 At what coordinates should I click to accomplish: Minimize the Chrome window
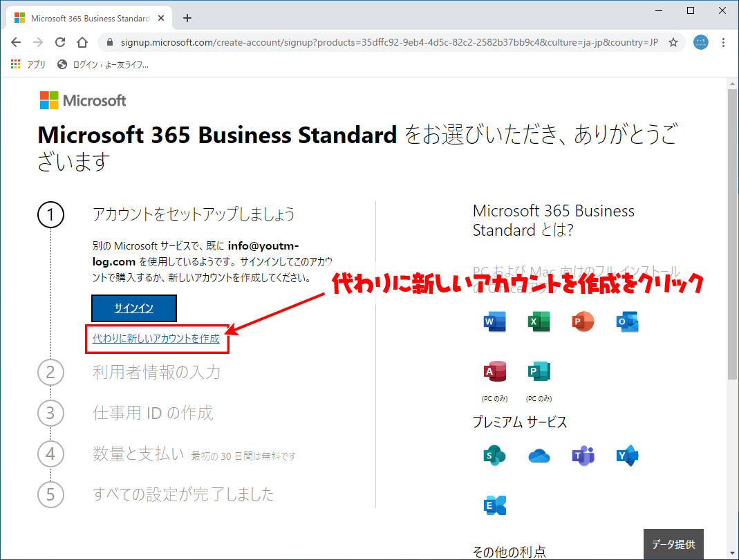(659, 10)
